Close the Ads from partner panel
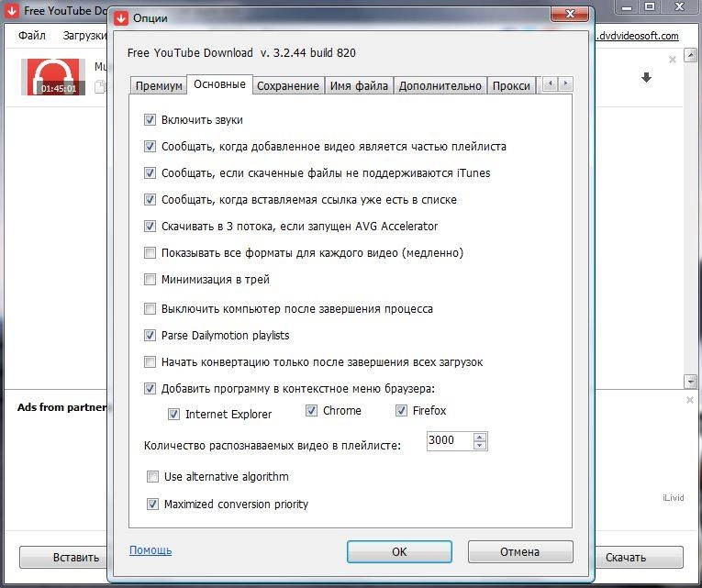The width and height of the screenshot is (702, 588). pos(690,400)
